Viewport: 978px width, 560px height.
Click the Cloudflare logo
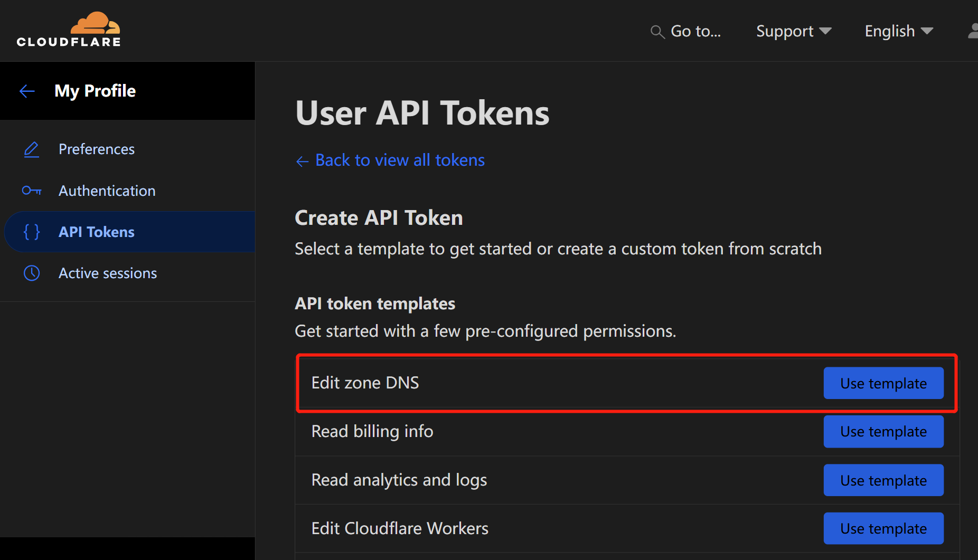[x=69, y=30]
